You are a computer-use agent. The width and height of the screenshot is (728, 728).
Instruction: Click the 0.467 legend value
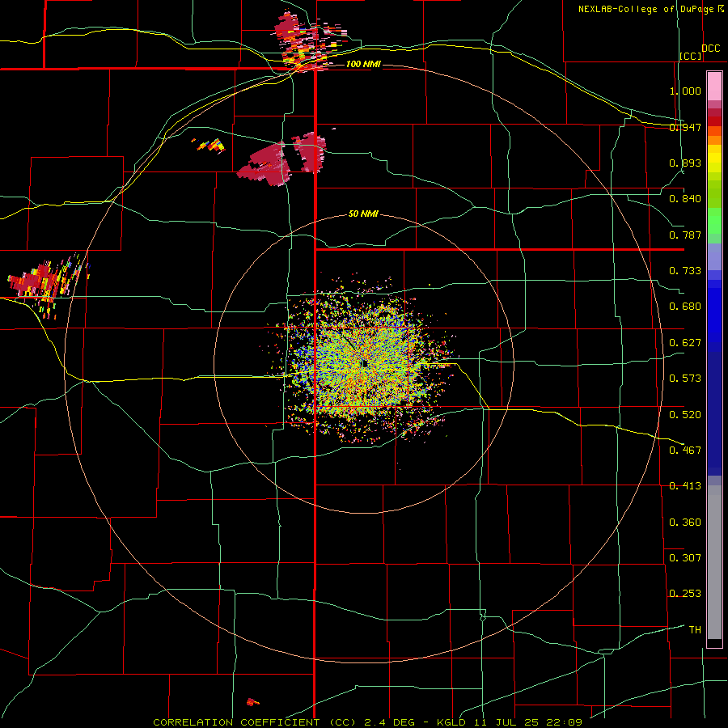point(685,451)
